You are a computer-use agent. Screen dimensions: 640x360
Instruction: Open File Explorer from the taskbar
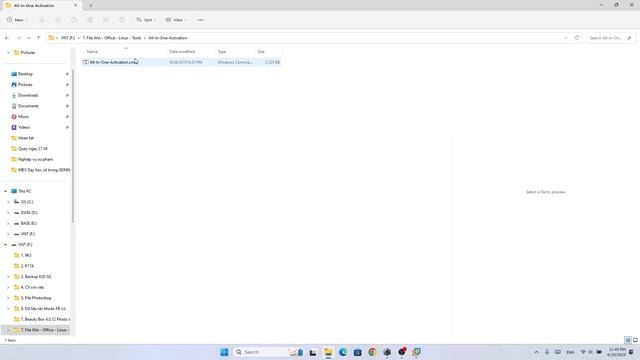tap(328, 352)
